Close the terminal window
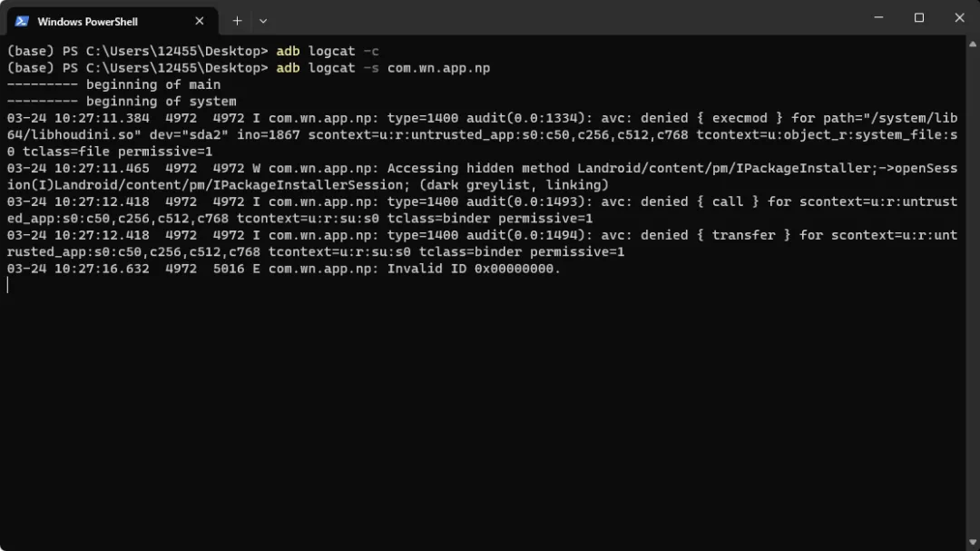 click(959, 17)
